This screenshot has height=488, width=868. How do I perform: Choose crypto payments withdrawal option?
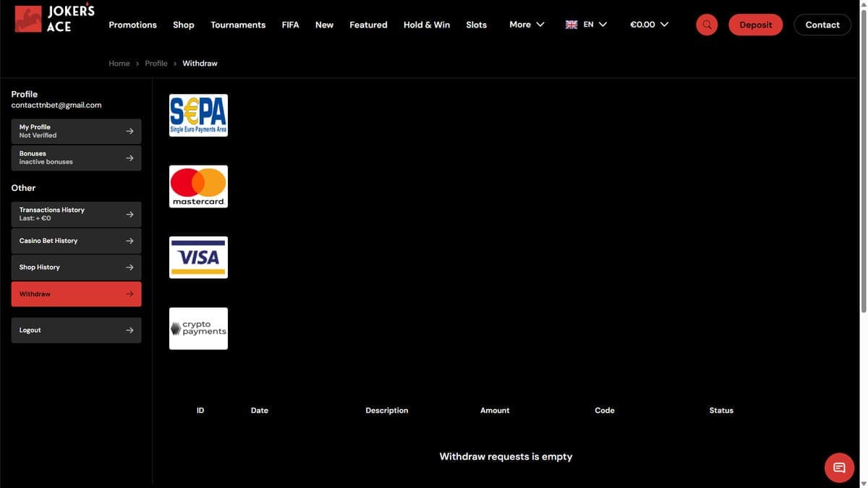198,329
